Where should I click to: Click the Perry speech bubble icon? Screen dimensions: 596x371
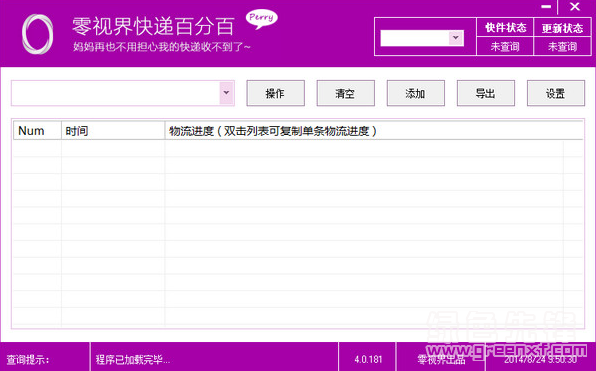point(262,19)
